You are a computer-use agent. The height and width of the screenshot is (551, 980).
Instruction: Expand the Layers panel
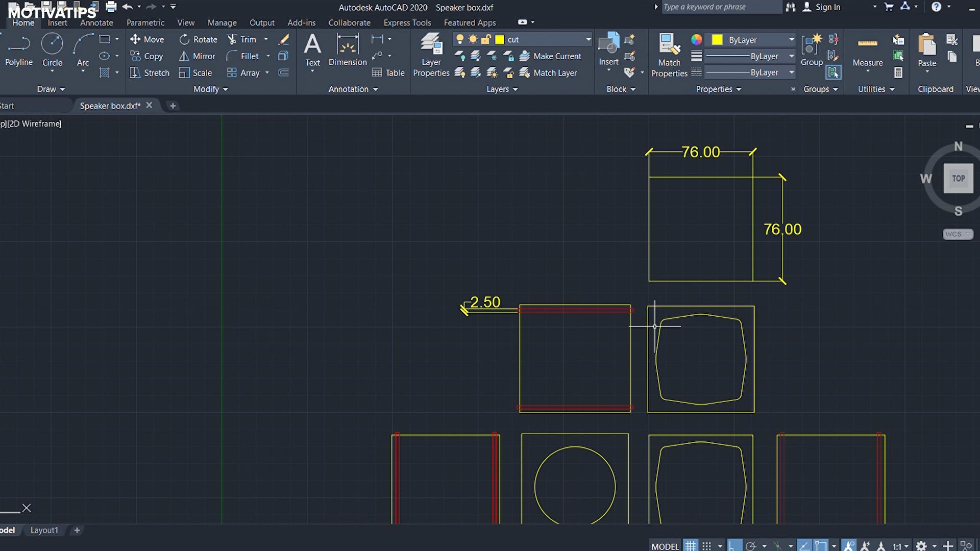(502, 89)
